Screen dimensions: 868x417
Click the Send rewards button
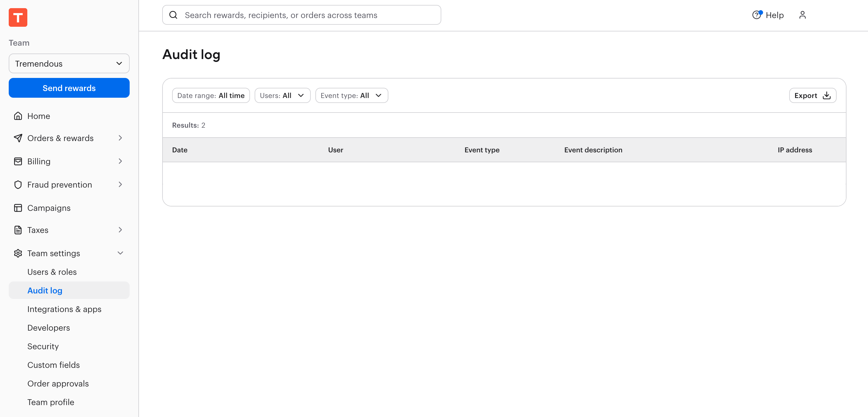69,88
